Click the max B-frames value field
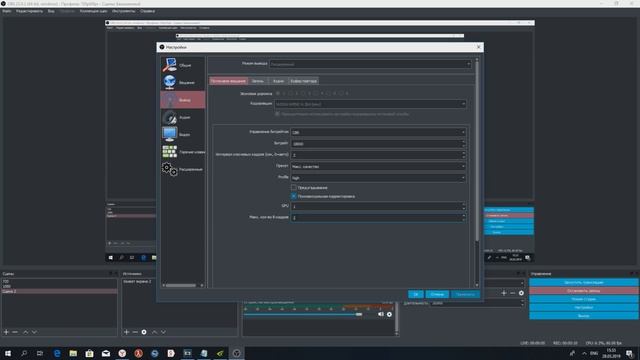The image size is (640, 360). point(378,218)
